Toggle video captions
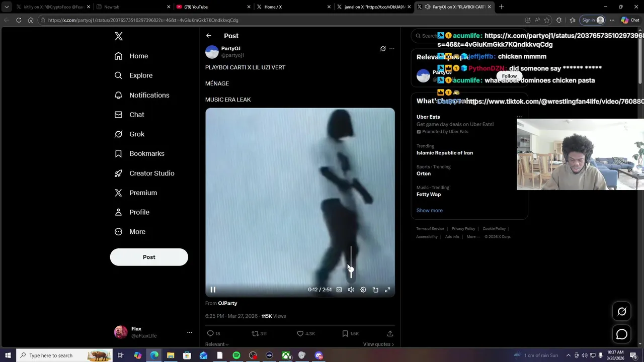The width and height of the screenshot is (644, 362). click(x=339, y=290)
